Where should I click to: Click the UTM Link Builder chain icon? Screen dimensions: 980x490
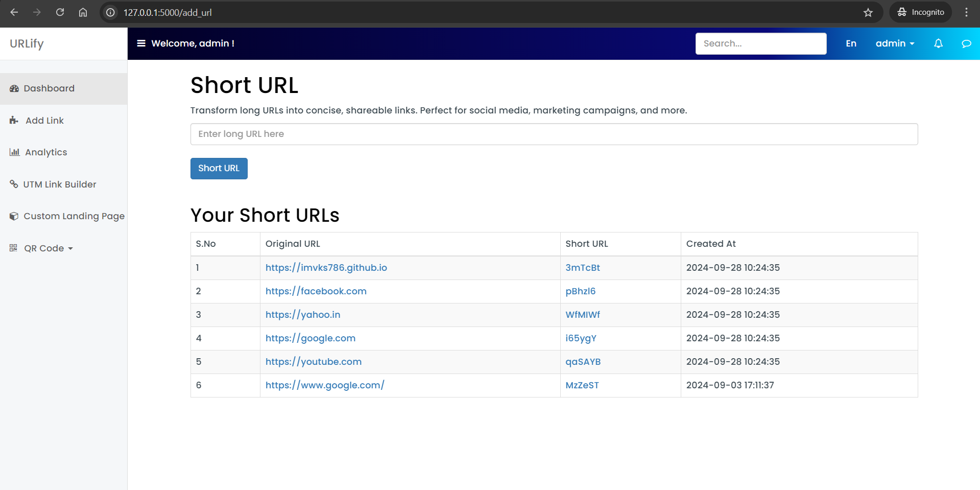(x=14, y=184)
